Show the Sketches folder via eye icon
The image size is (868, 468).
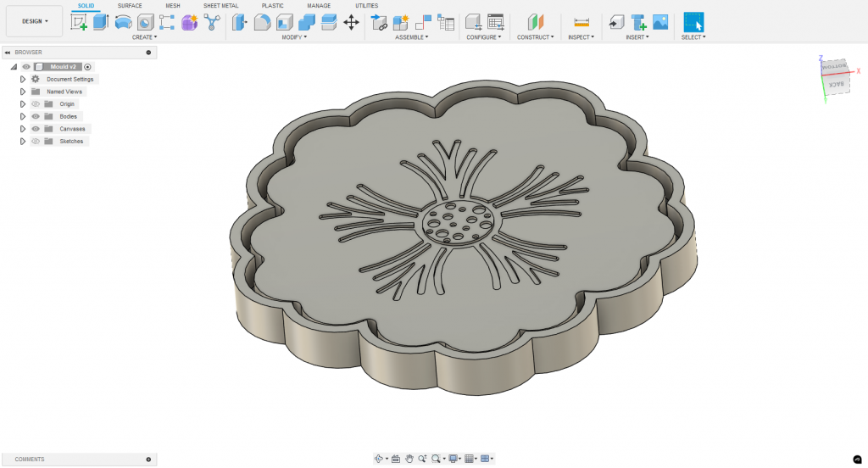[x=36, y=142]
